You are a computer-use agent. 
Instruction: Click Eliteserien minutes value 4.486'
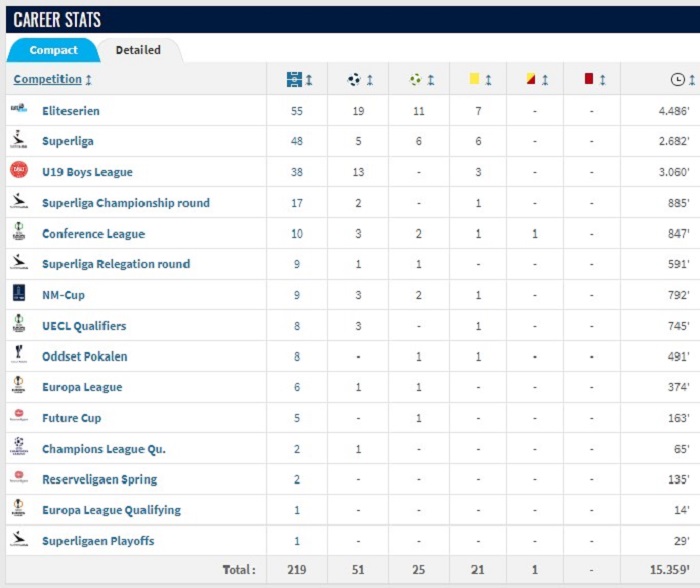tap(674, 111)
